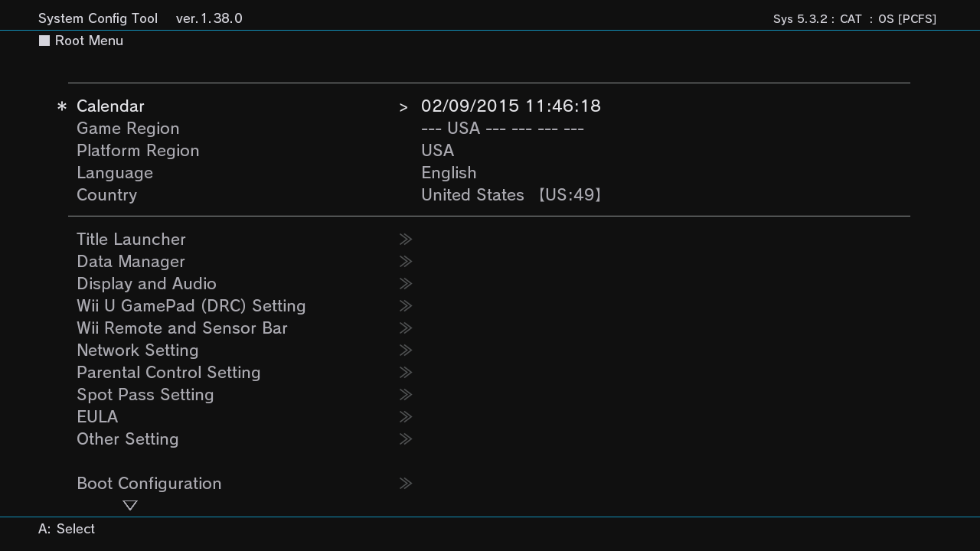Click the Language value English
Screen dimensions: 980x551
coord(449,173)
